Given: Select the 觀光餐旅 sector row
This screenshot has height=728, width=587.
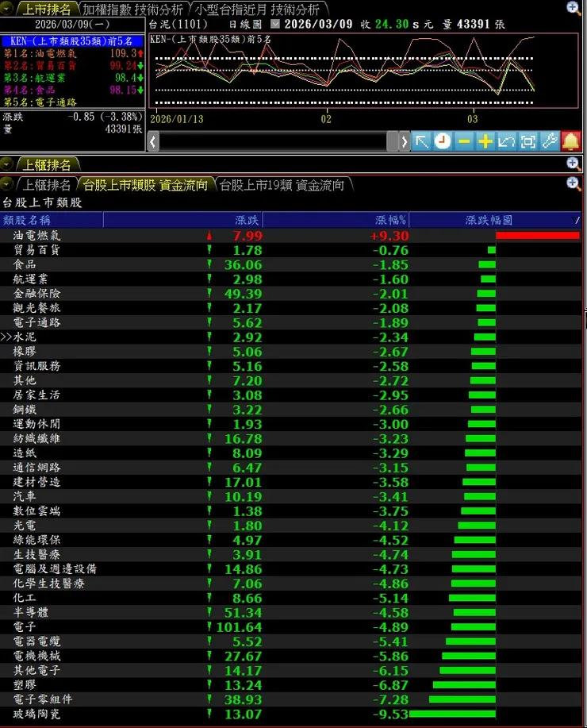Looking at the screenshot, I should [290, 308].
